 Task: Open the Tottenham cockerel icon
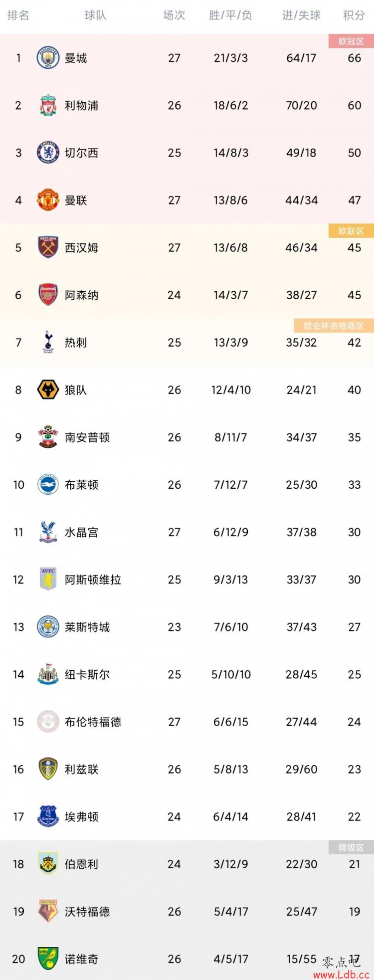[48, 342]
